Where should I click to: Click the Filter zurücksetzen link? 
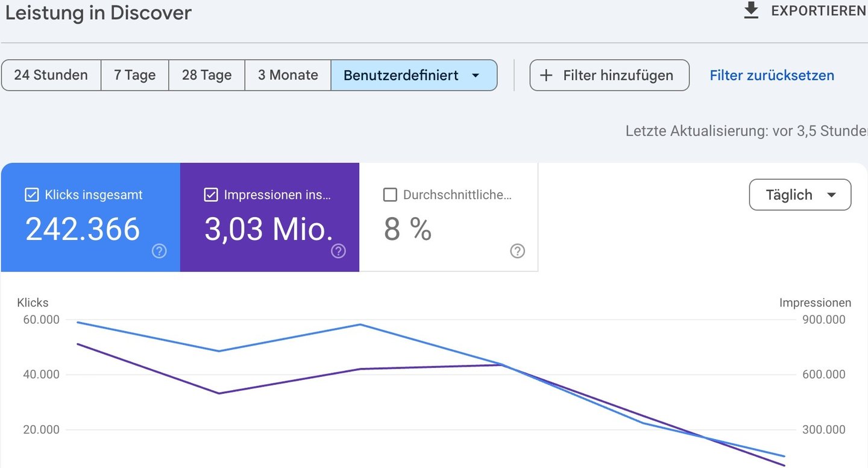[x=772, y=75]
